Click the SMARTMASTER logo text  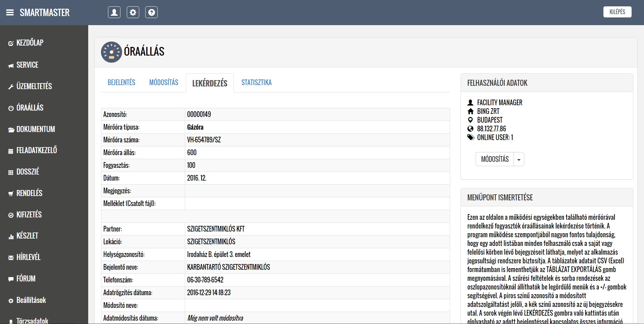[x=45, y=13]
